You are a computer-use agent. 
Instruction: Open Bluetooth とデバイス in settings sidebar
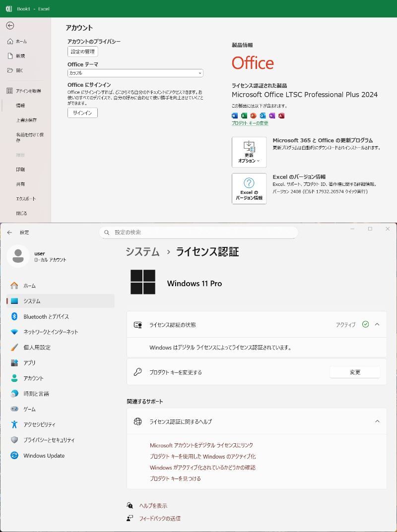click(x=46, y=316)
